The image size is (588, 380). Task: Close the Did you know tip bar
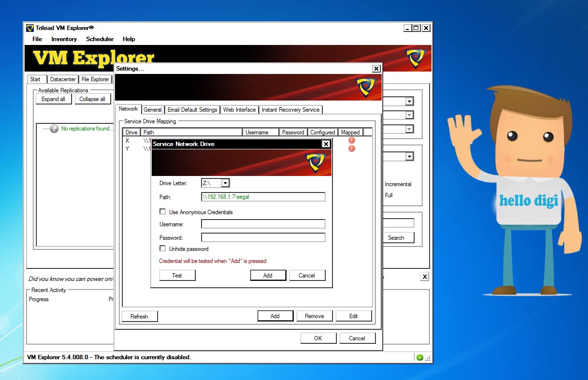click(424, 277)
